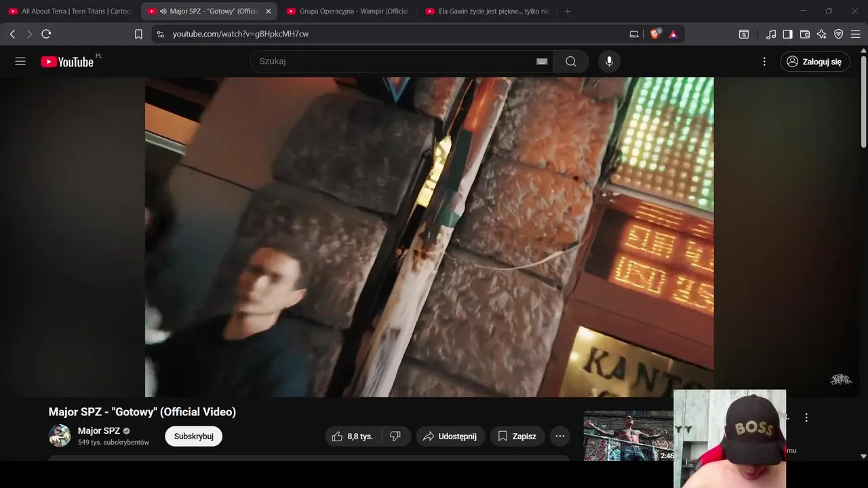Open the on-screen keyboard in search box

click(x=542, y=62)
